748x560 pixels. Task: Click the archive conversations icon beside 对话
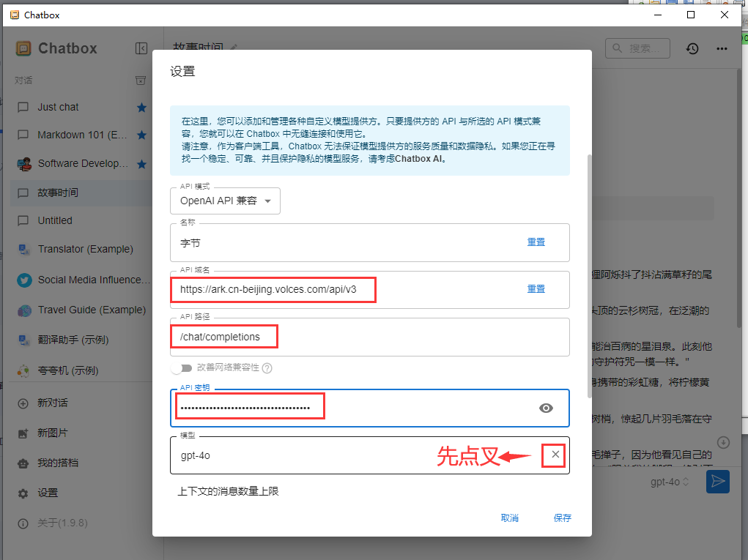140,80
